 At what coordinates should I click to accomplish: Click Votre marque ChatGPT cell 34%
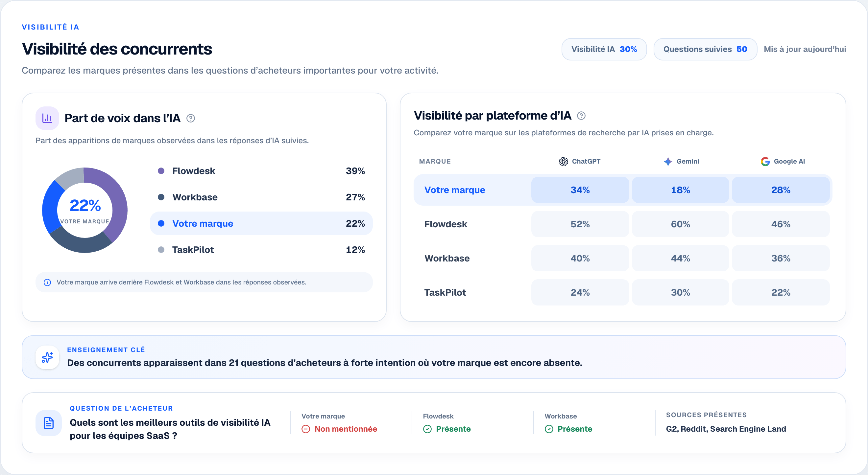pyautogui.click(x=580, y=190)
